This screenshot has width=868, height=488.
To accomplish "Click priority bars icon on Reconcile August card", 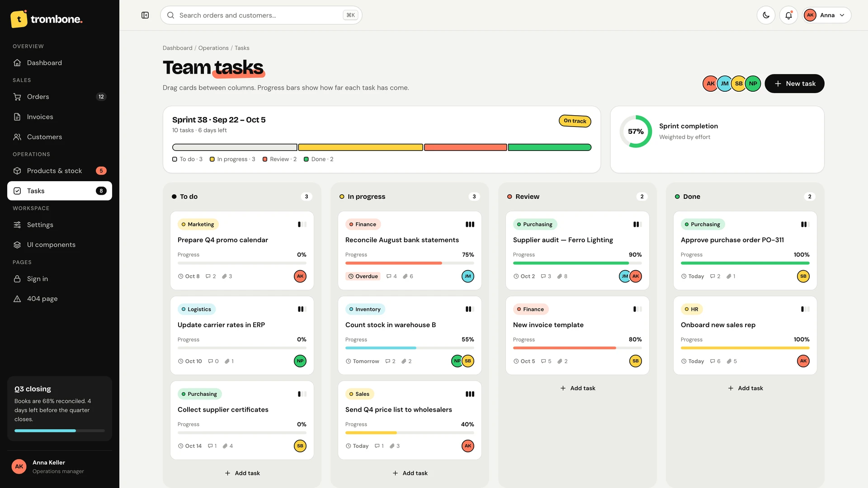I will (470, 225).
